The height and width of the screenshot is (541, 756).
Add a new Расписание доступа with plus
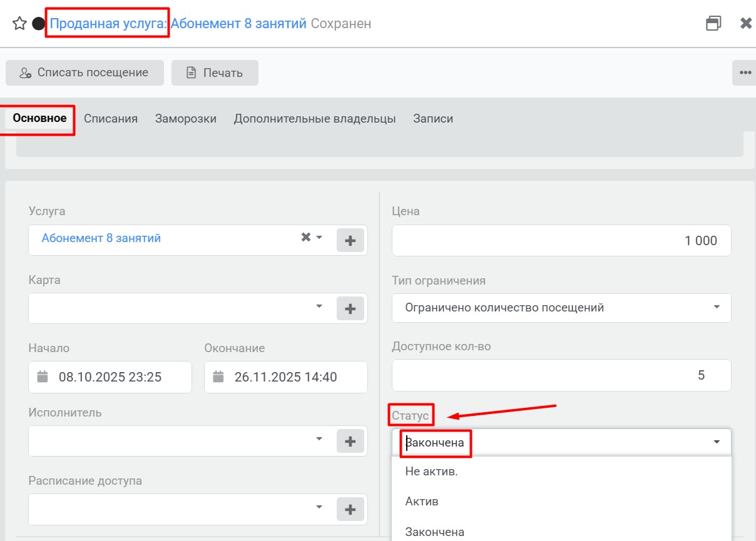pyautogui.click(x=350, y=509)
